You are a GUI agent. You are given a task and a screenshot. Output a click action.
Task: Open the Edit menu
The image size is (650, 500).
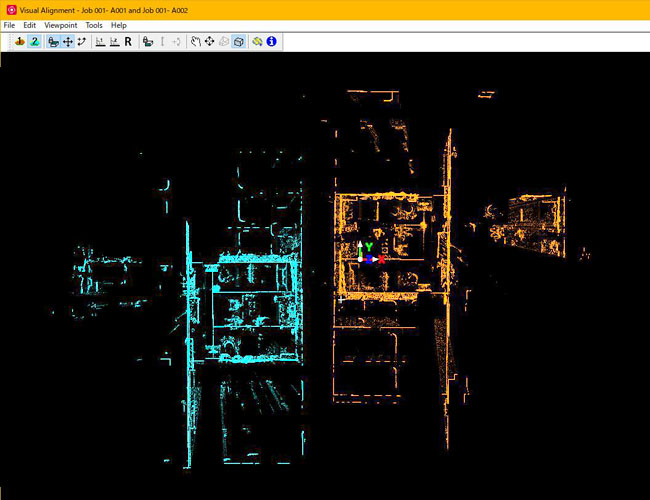tap(29, 25)
